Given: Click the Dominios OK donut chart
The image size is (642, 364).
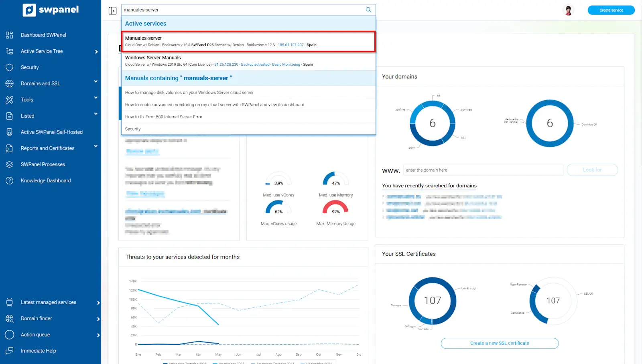Looking at the screenshot, I should pos(550,123).
